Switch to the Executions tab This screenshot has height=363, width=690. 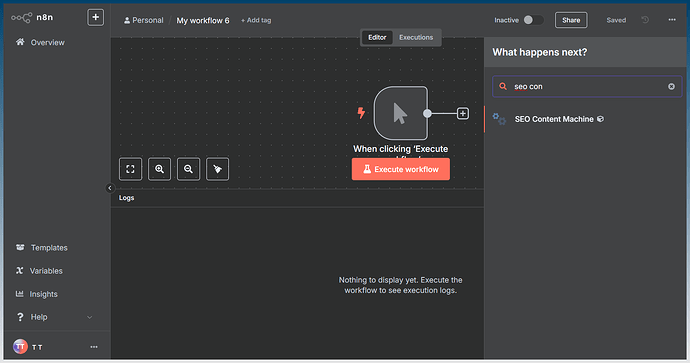click(x=416, y=37)
